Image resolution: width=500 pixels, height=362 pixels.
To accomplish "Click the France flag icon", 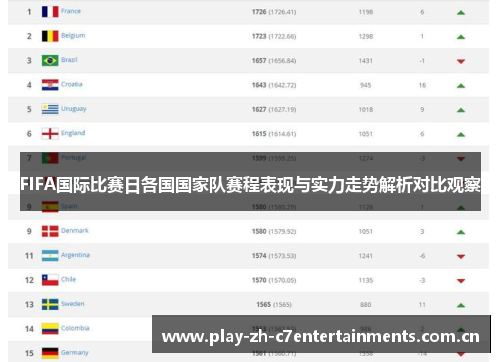I will coord(50,12).
